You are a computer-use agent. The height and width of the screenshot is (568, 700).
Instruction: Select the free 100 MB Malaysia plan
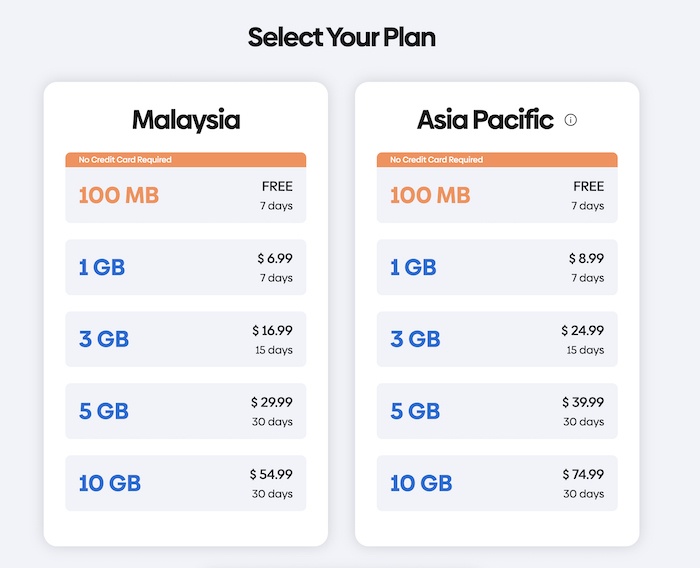(185, 195)
